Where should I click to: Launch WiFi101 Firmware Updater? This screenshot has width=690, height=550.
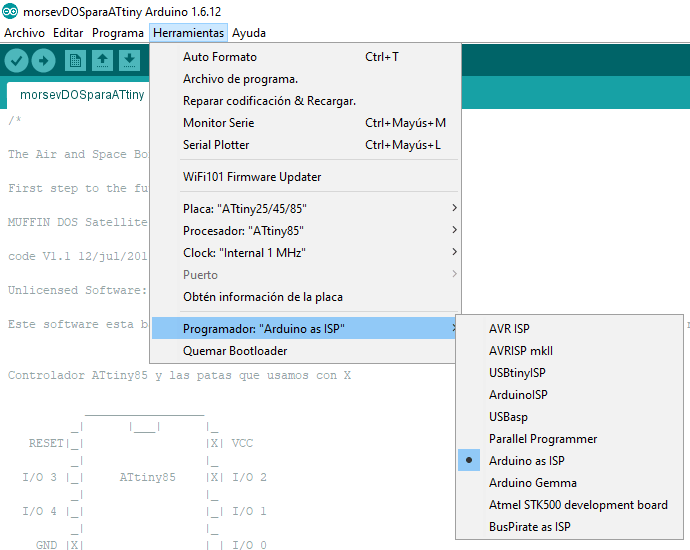(x=252, y=177)
